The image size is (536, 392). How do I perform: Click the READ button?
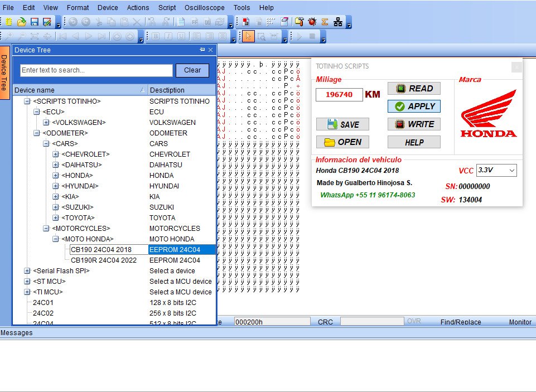[x=414, y=89]
